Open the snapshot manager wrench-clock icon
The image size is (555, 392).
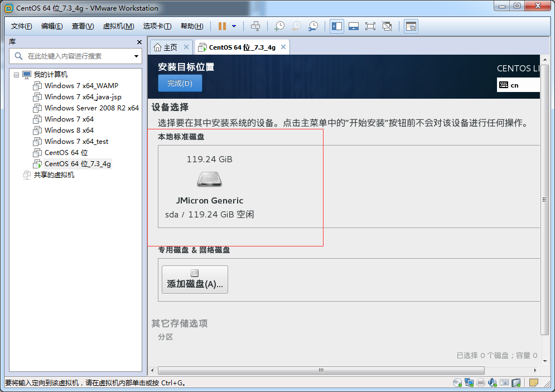pos(313,26)
